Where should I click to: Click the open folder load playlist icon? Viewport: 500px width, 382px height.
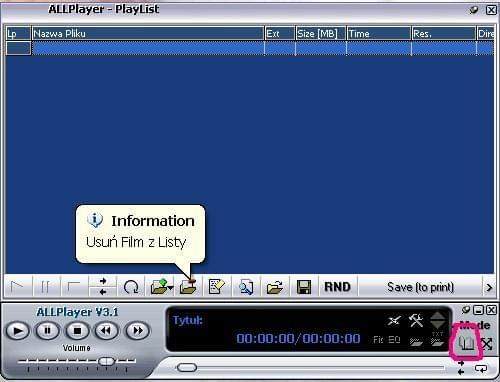(x=275, y=287)
